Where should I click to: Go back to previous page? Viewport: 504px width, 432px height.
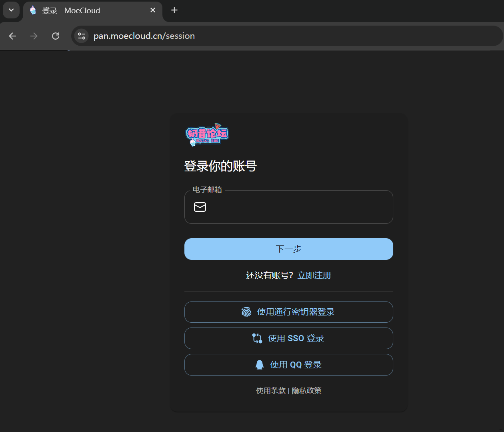click(x=12, y=36)
